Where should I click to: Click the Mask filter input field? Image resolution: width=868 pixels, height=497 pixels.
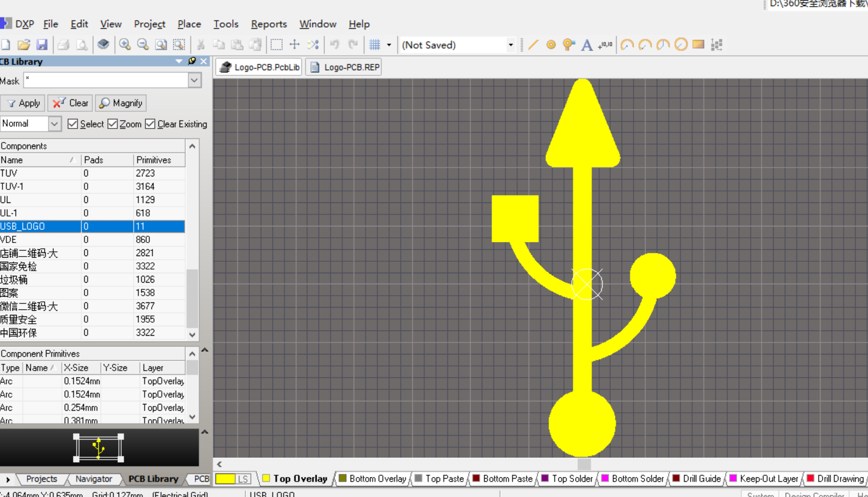click(x=106, y=80)
